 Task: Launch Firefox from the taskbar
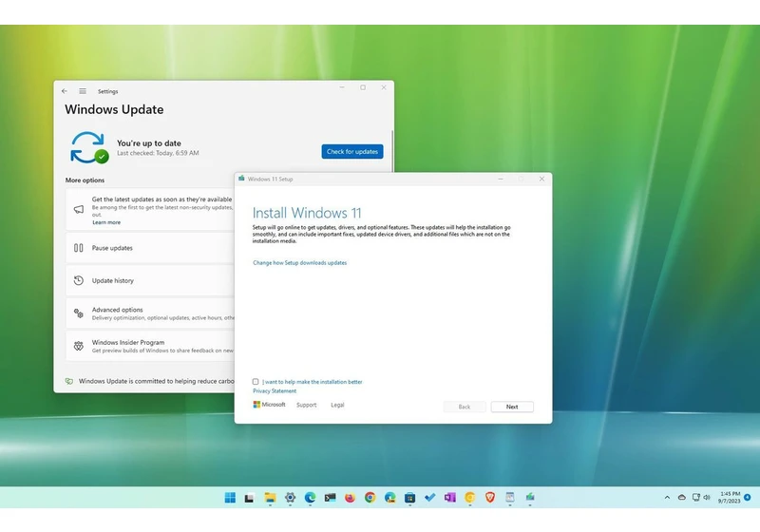(350, 498)
